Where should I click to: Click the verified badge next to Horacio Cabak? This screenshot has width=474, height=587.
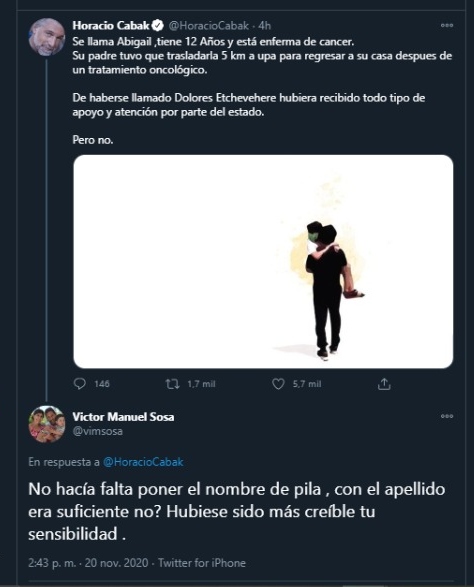pos(158,25)
